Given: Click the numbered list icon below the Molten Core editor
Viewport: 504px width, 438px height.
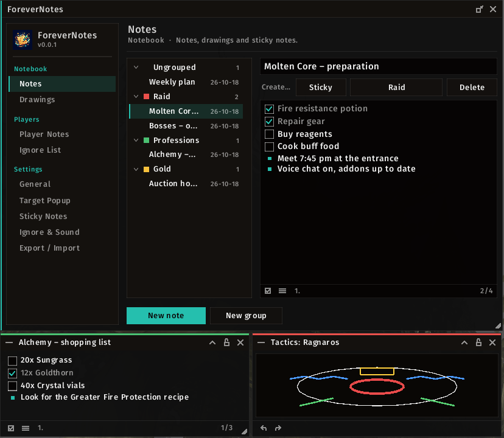Looking at the screenshot, I should pos(297,291).
